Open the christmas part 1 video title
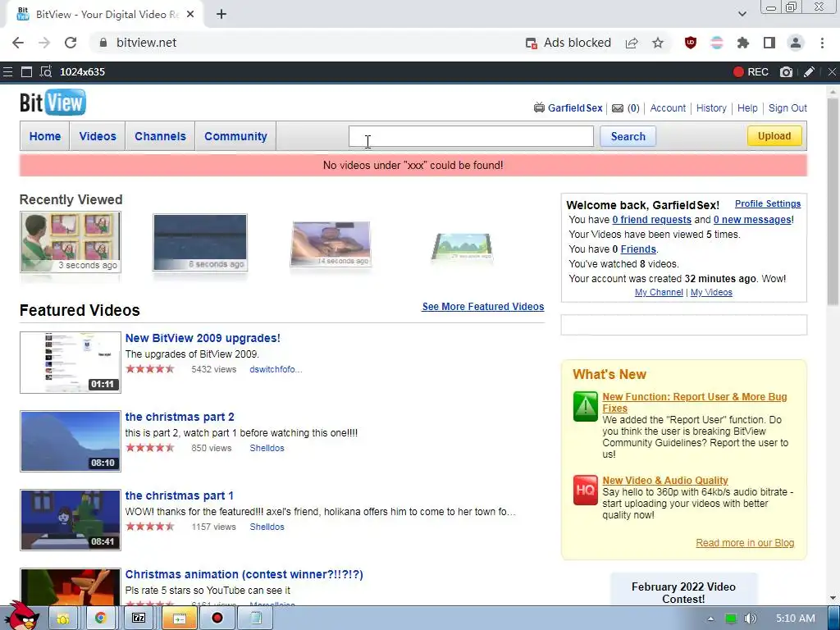 [x=179, y=495]
